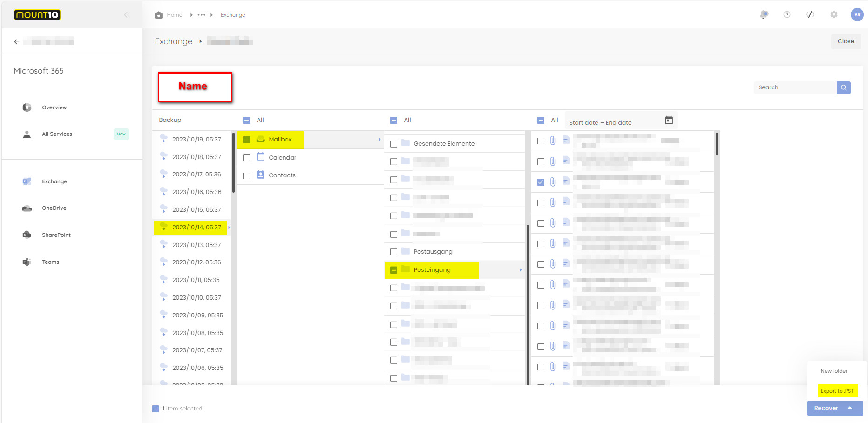Expand the Mailbox row arrow
The image size is (868, 423).
(379, 140)
